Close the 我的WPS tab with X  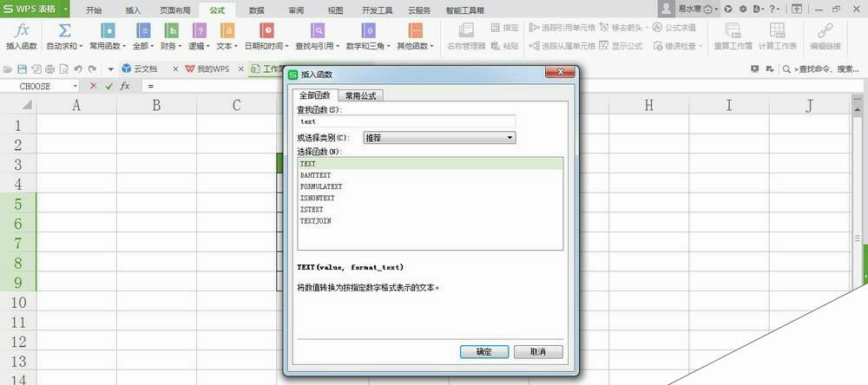coord(240,69)
